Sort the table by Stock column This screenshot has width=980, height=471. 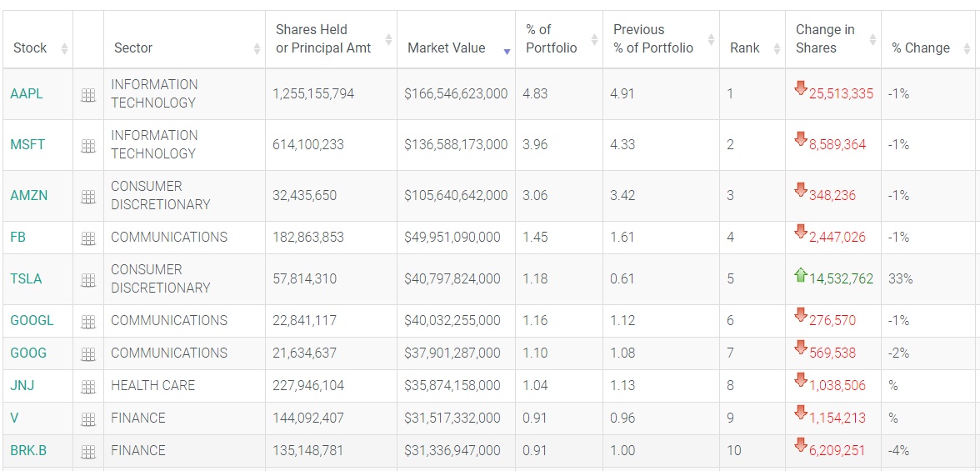tap(30, 48)
